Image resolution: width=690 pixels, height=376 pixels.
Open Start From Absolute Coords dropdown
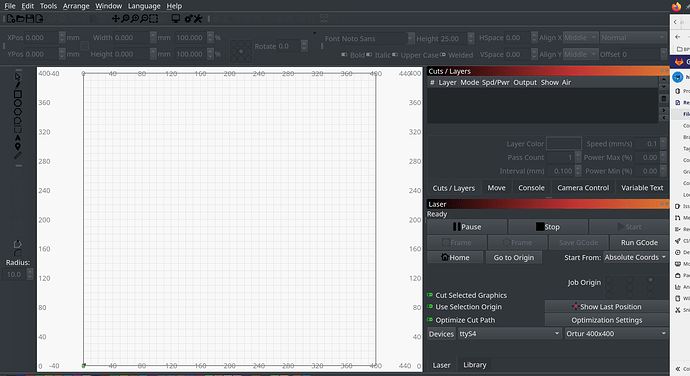pos(635,257)
